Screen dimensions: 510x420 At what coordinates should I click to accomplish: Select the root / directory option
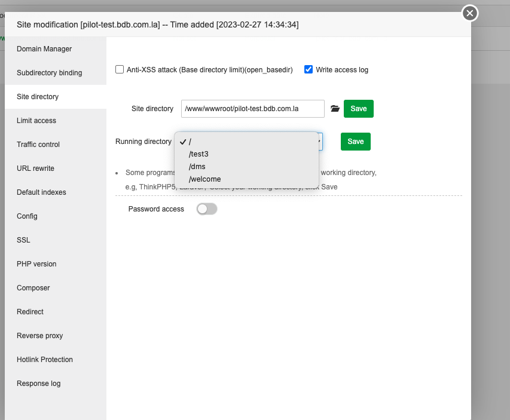pyautogui.click(x=190, y=142)
